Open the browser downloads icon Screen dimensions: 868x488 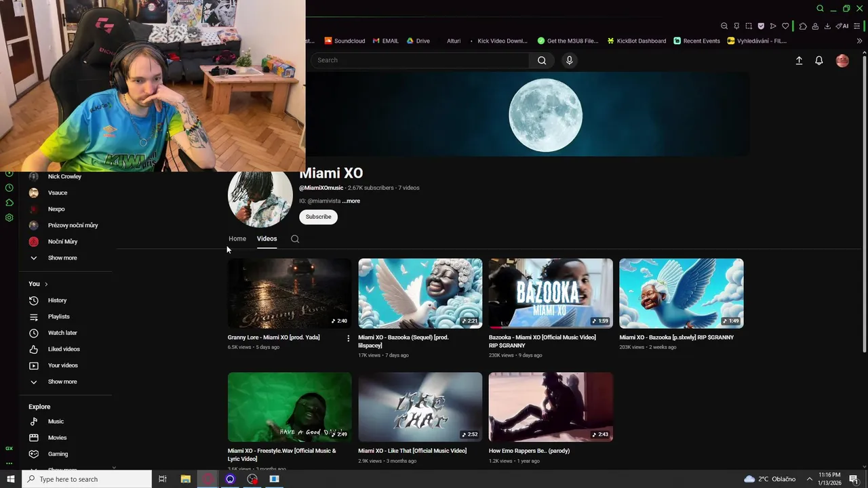point(827,26)
